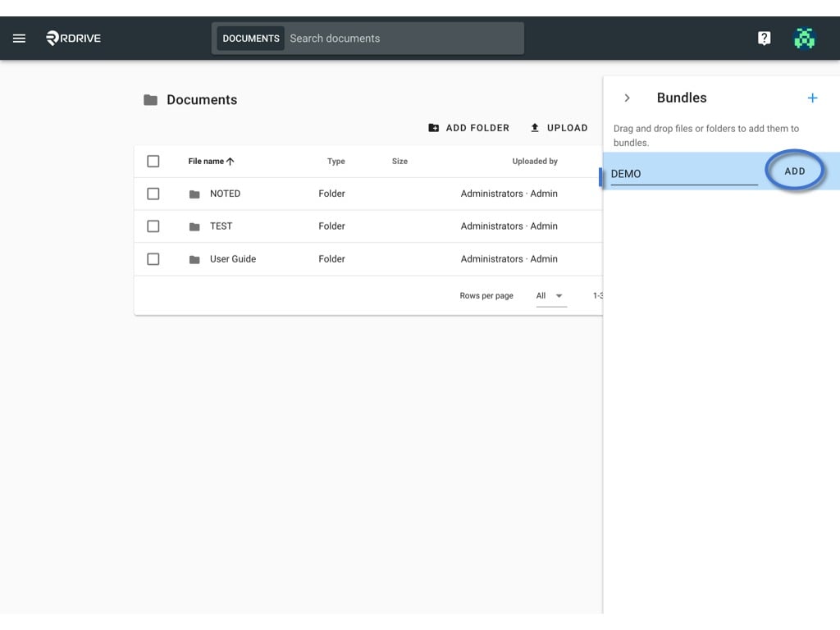
Task: Open the user avatar menu
Action: tap(804, 38)
